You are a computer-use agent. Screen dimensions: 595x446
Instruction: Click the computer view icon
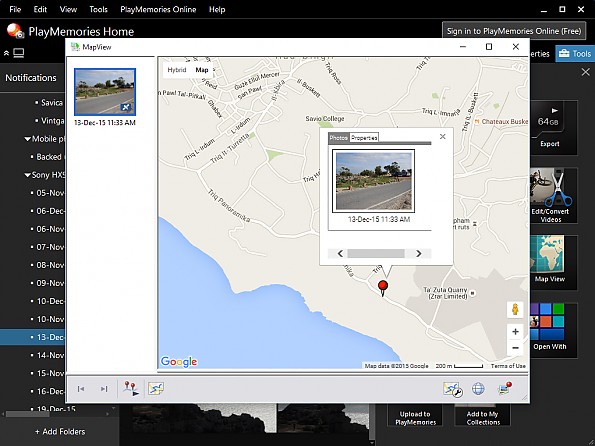[x=19, y=53]
